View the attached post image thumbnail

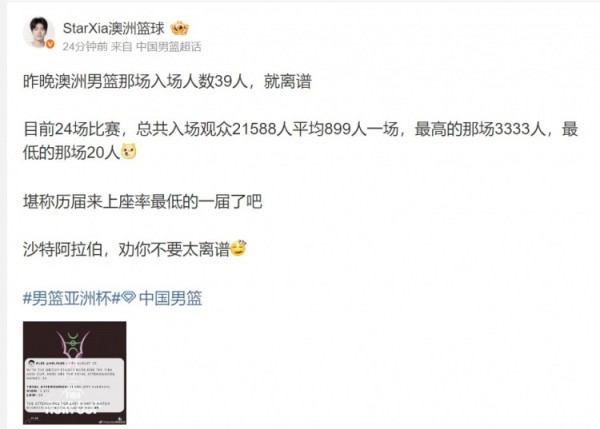point(75,373)
